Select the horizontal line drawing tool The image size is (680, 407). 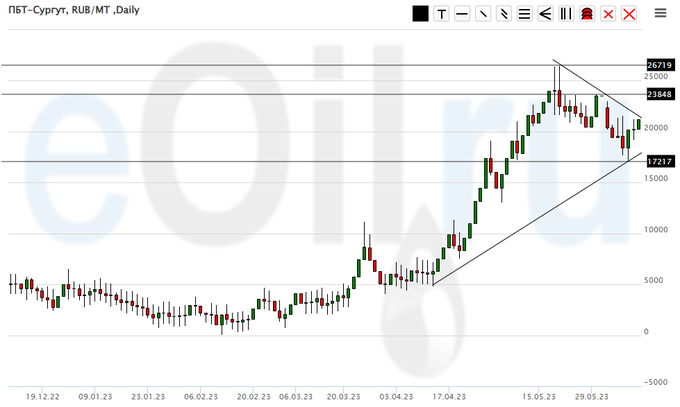(461, 14)
